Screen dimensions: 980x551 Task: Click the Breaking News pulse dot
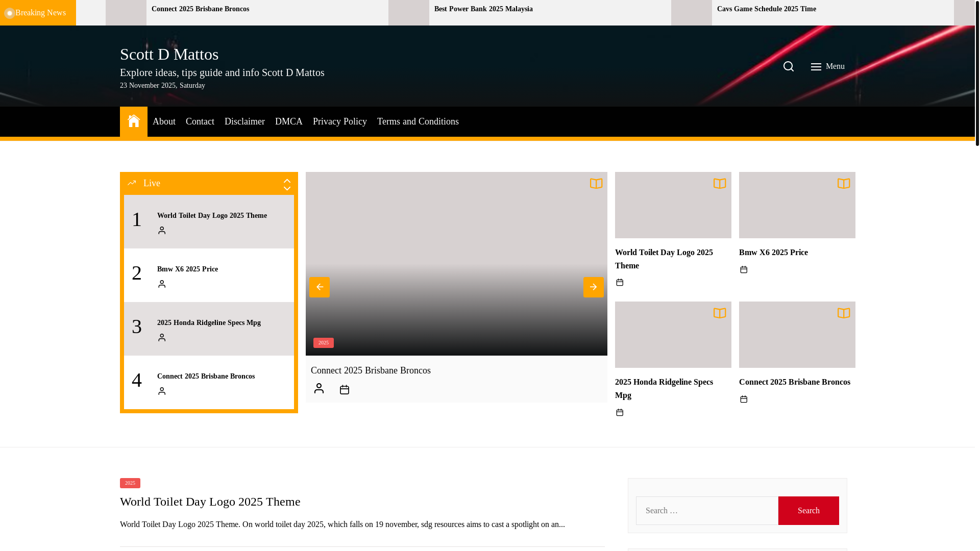tap(9, 13)
